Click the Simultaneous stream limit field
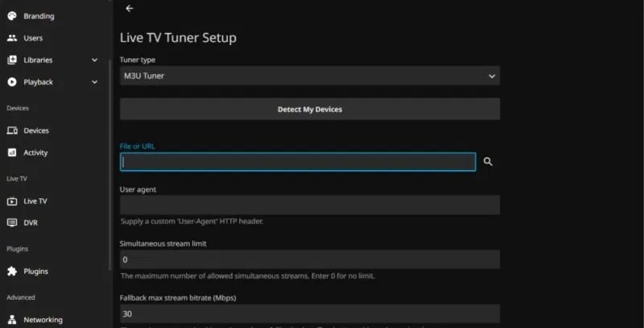The height and width of the screenshot is (328, 644). pyautogui.click(x=309, y=259)
